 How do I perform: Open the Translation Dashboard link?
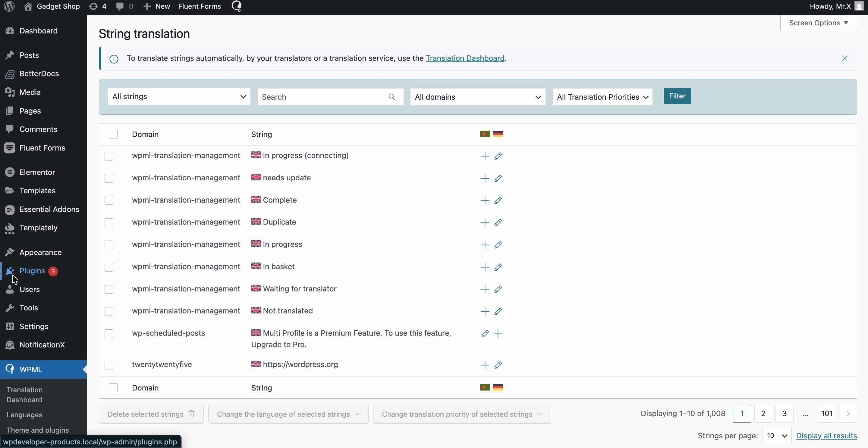[465, 58]
